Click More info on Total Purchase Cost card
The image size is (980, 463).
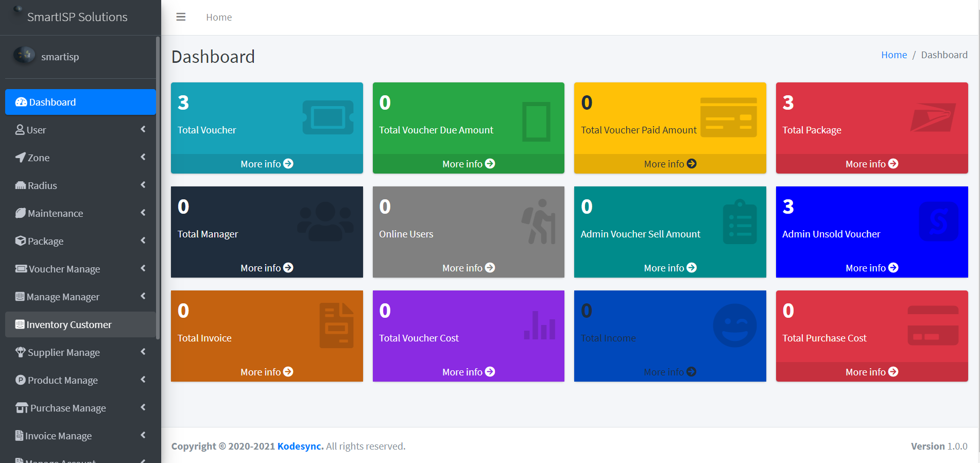pyautogui.click(x=872, y=372)
